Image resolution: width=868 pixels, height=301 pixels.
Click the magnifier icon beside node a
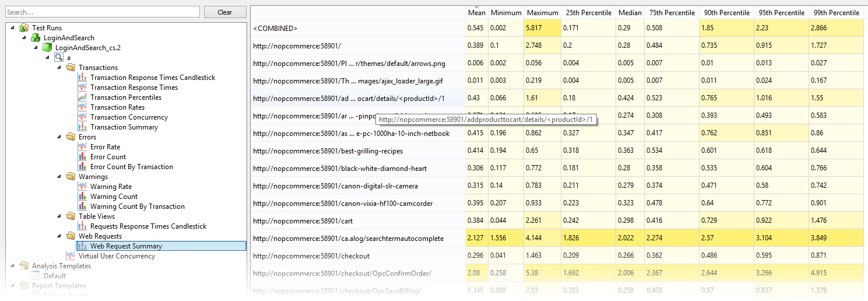coord(59,58)
